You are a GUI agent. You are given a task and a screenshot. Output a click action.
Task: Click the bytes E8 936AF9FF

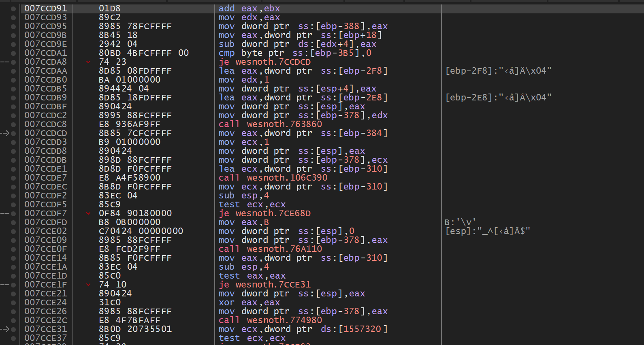tap(130, 124)
